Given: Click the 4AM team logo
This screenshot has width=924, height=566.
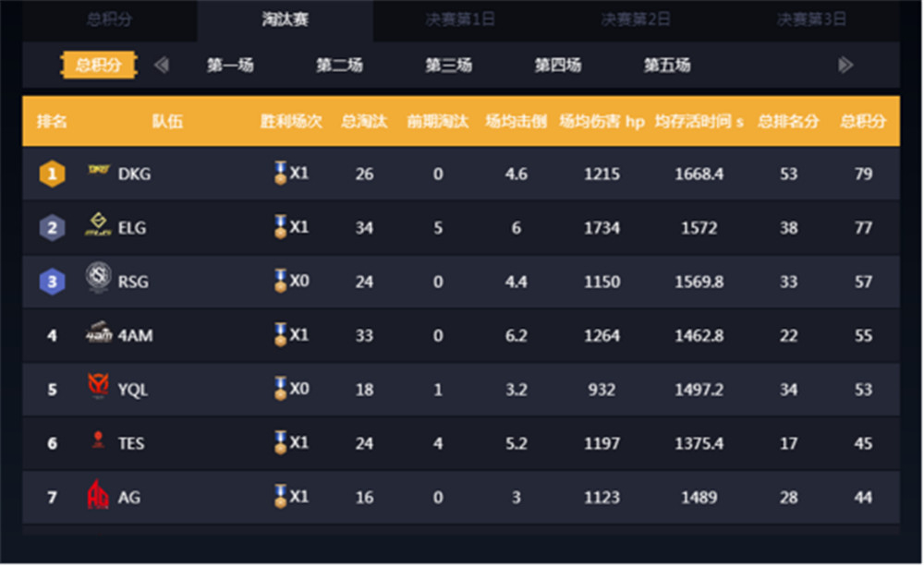Looking at the screenshot, I should (98, 334).
